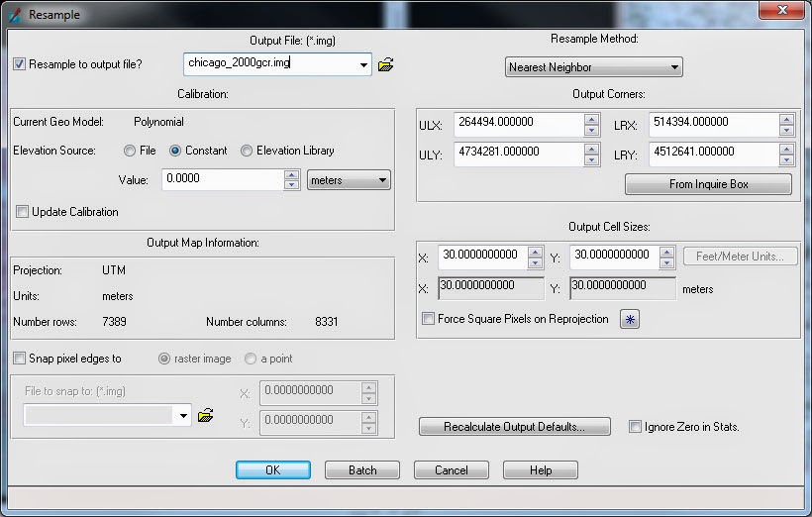Screen dimensions: 812x517
Task: Select File elevation source radio button
Action: (x=130, y=151)
